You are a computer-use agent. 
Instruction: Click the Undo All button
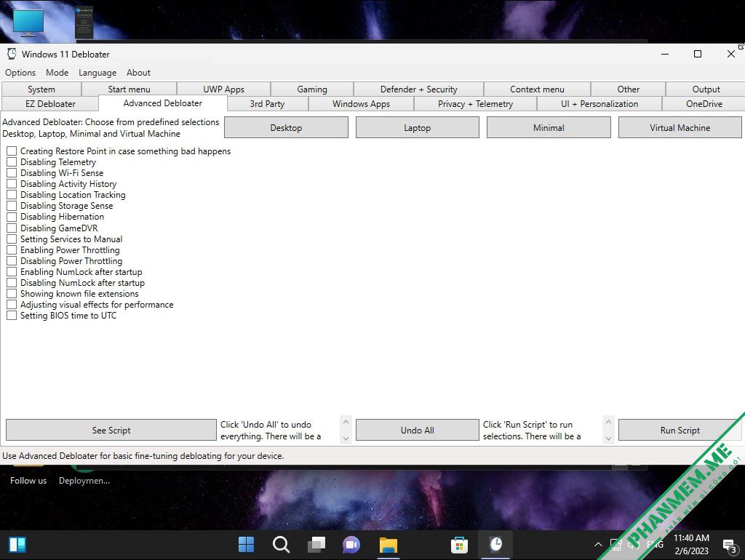417,431
